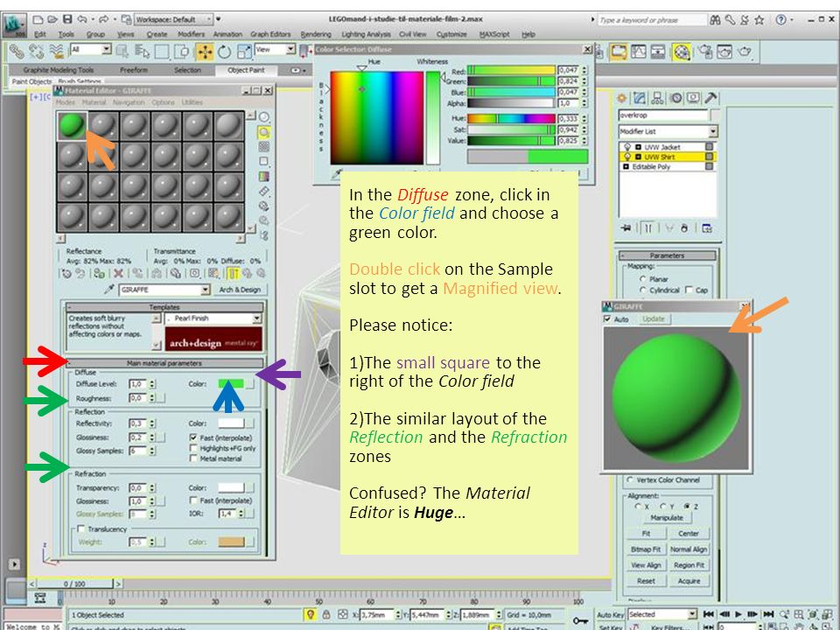Open the All selection filter dropdown
This screenshot has width=840, height=630.
[x=91, y=49]
